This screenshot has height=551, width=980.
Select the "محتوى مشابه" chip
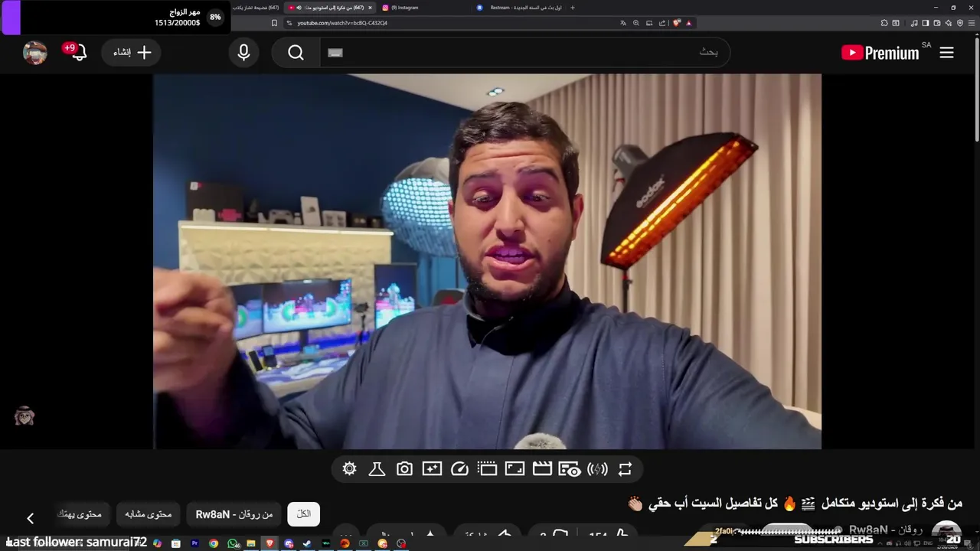coord(149,514)
